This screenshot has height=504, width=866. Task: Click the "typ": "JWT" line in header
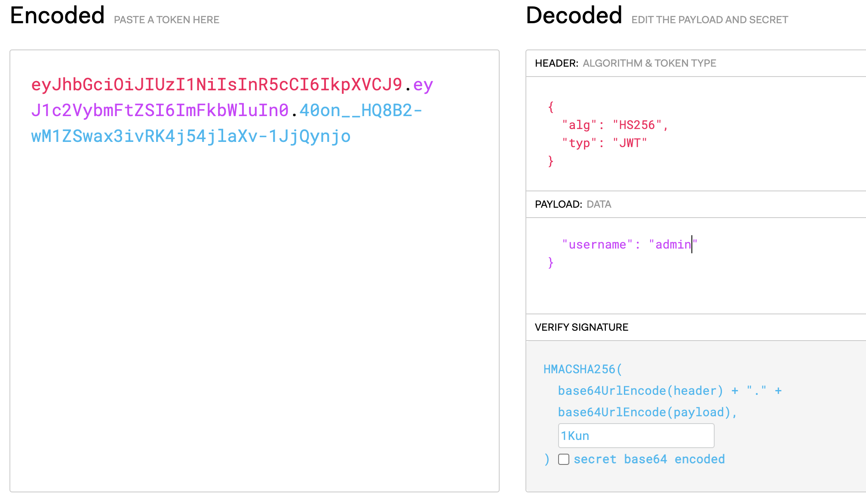tap(604, 143)
